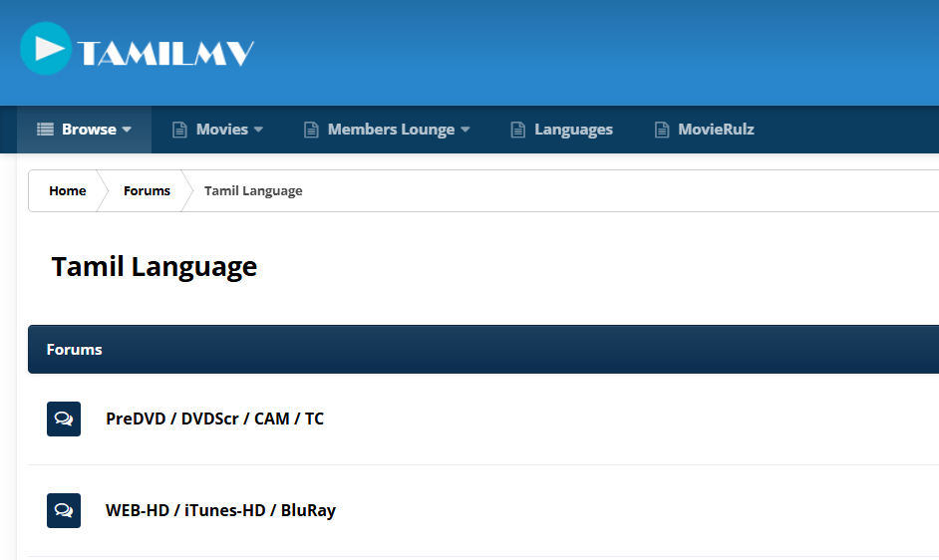Screen dimensions: 939x560
Task: Click the Browse list icon
Action: point(45,130)
